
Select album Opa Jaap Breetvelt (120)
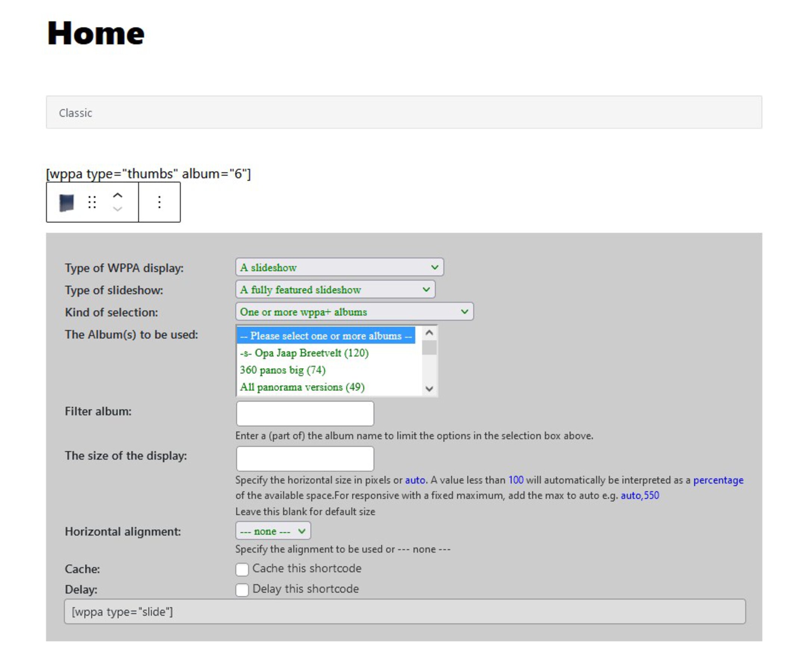[304, 353]
